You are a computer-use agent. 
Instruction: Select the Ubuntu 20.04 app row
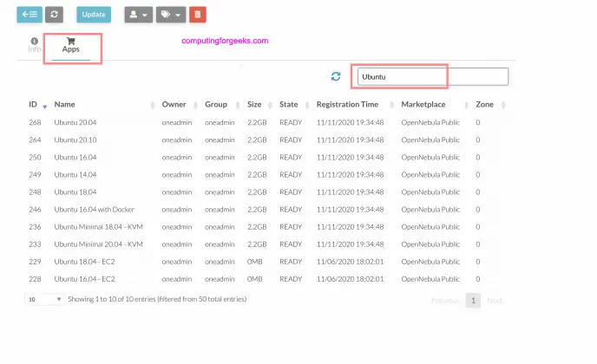78,122
